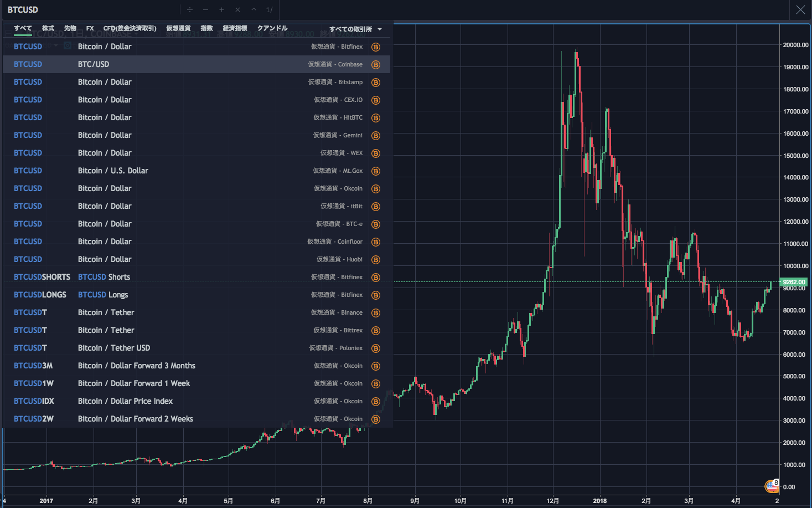
Task: Switch to the 仮想通貨 tab
Action: (178, 28)
